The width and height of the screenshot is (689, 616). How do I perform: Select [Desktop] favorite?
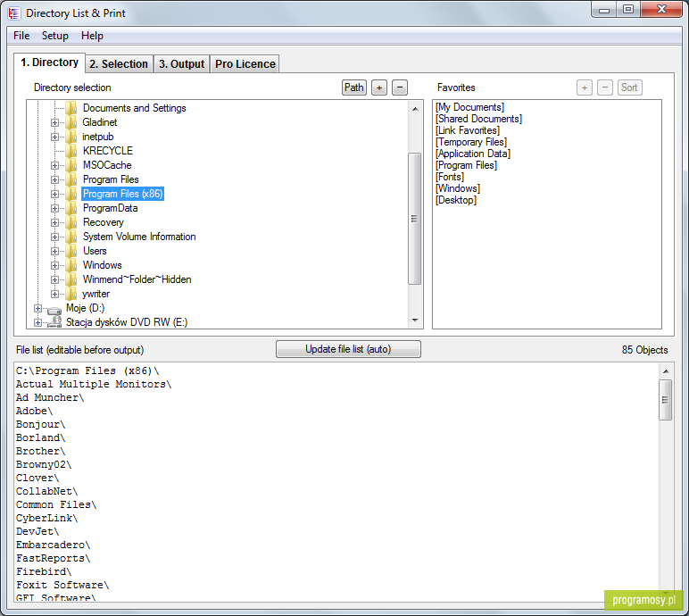[x=456, y=200]
